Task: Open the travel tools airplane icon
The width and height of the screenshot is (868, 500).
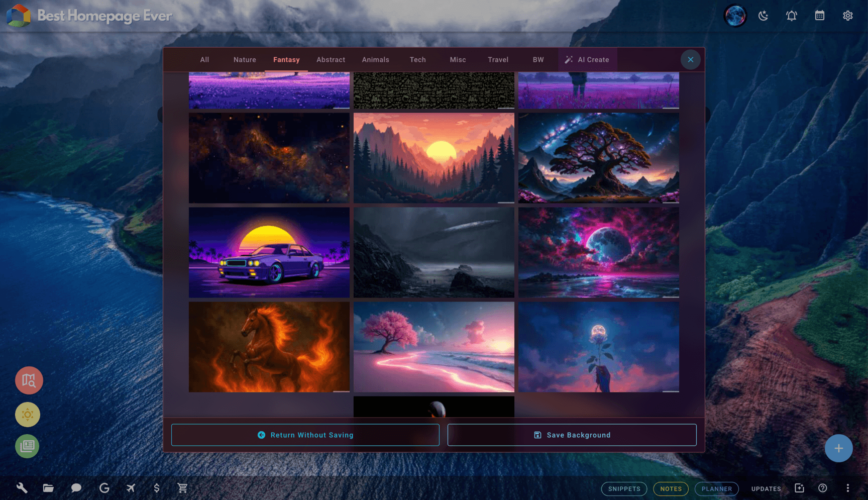Action: [x=131, y=488]
